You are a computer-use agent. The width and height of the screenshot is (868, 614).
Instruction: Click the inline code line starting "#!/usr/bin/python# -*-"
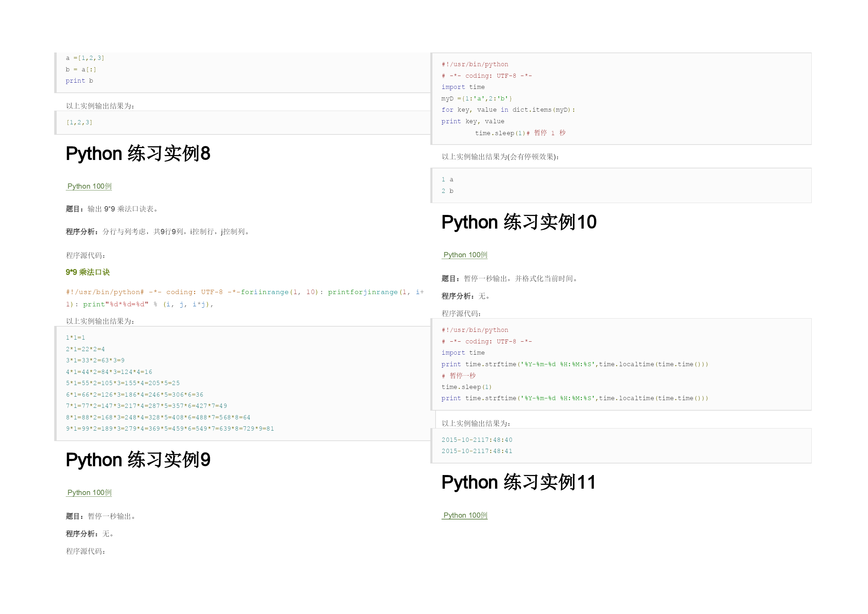[x=245, y=292]
